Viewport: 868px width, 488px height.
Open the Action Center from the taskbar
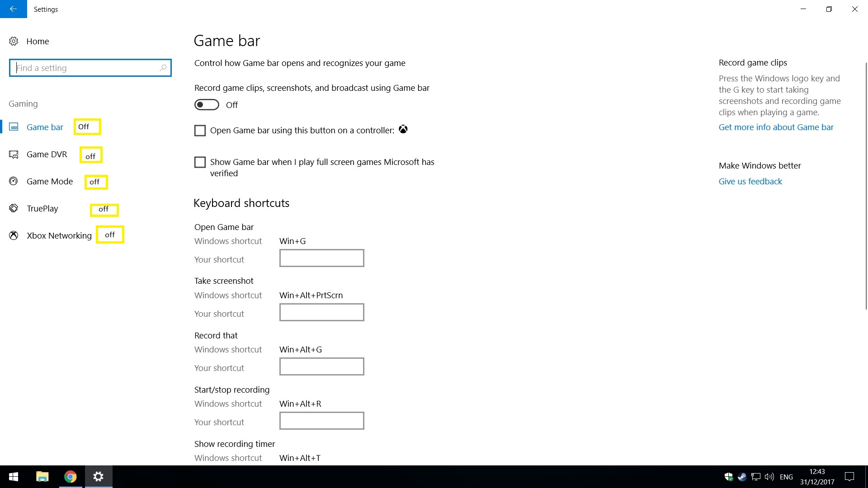point(849,477)
